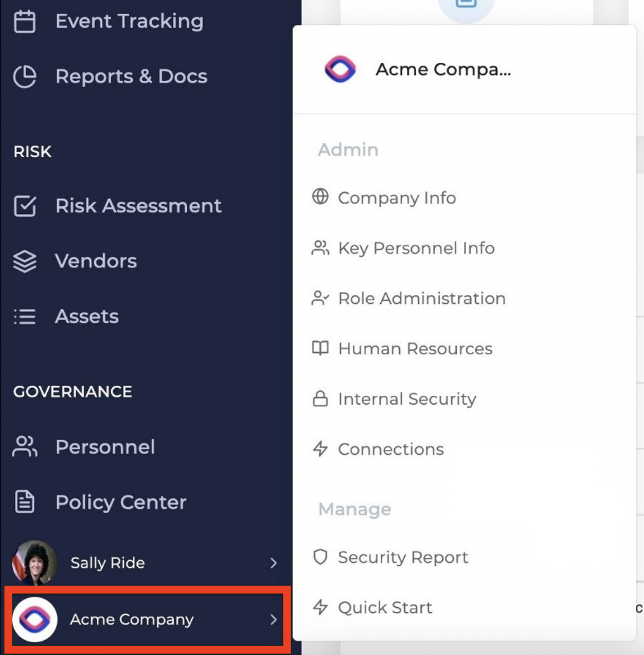The image size is (644, 655).
Task: Click the Risk Assessment checkbox icon
Action: [25, 206]
